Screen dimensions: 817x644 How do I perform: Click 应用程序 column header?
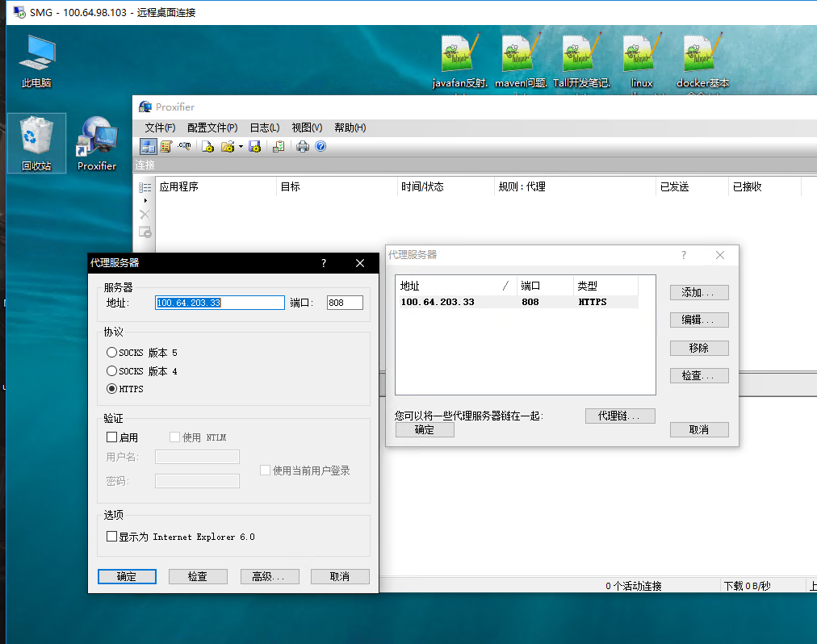(216, 186)
